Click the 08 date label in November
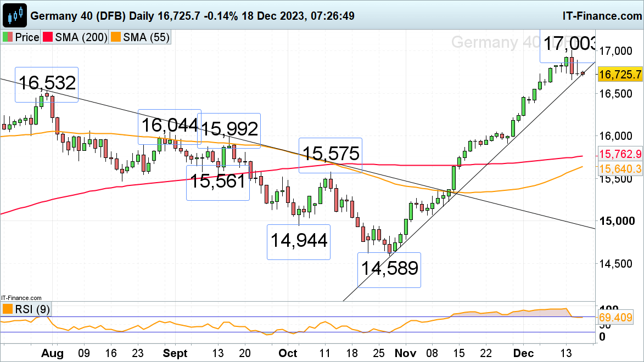The image size is (644, 362). pyautogui.click(x=432, y=353)
